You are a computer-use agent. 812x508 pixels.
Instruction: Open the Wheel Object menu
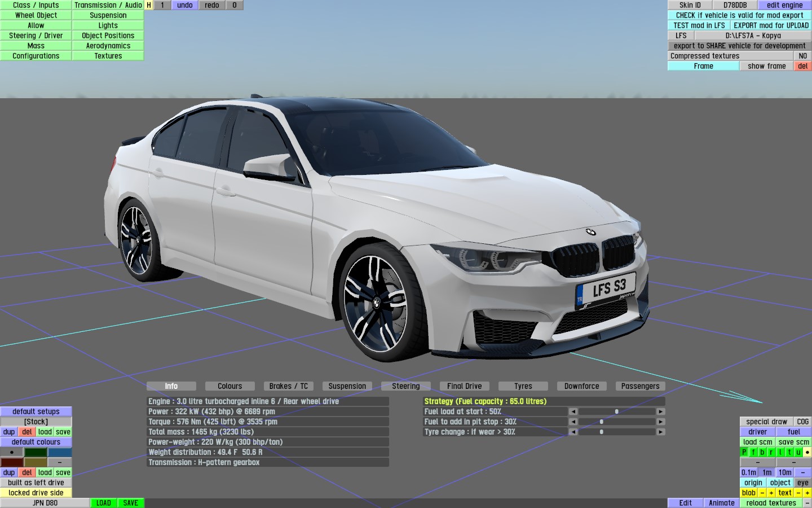(36, 15)
